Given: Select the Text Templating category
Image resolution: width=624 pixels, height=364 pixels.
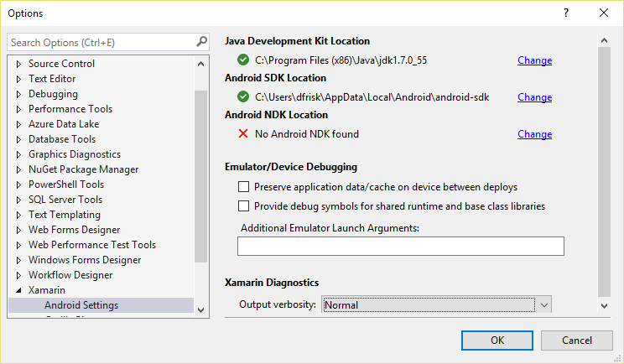Looking at the screenshot, I should [x=64, y=215].
